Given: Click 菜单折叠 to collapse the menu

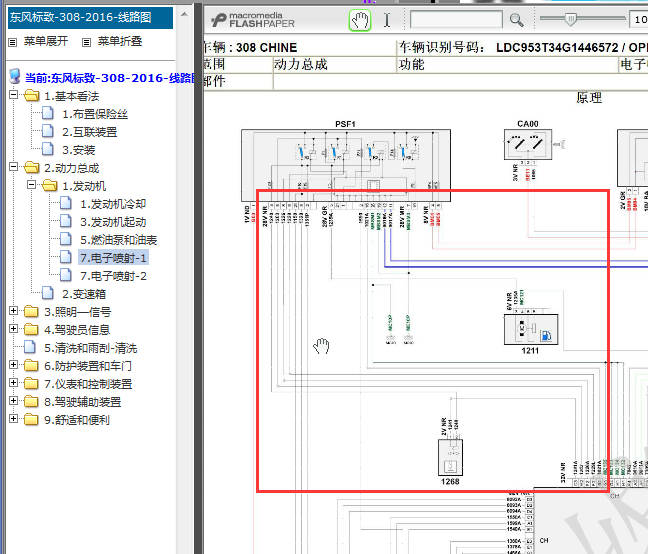Looking at the screenshot, I should click(120, 41).
